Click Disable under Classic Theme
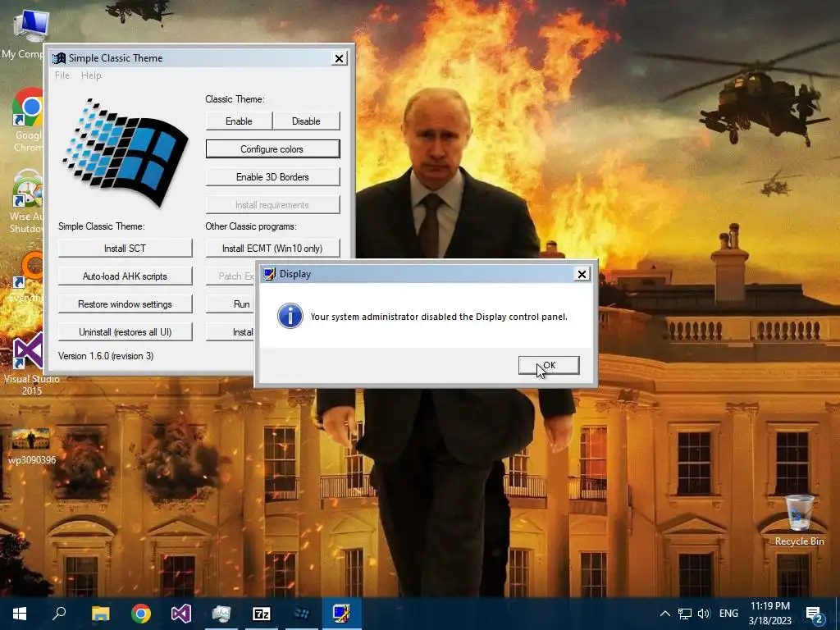 (x=306, y=121)
